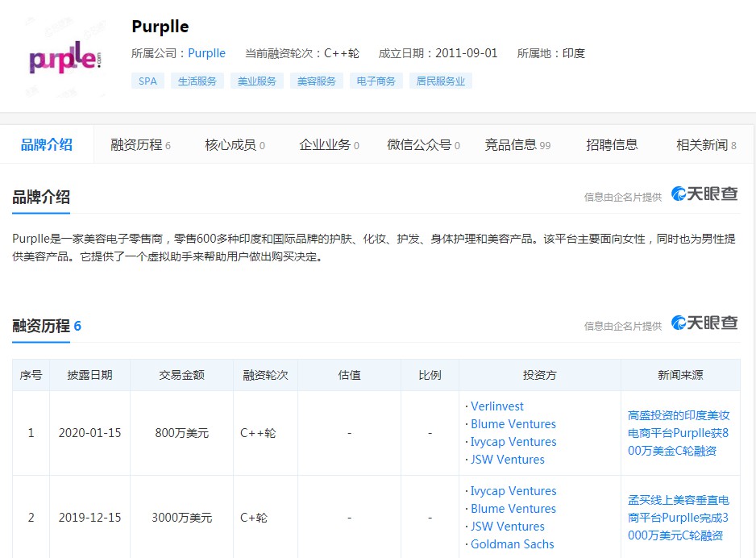Click the Purplle title heading
Viewport: 756px width, 558px height.
point(160,27)
